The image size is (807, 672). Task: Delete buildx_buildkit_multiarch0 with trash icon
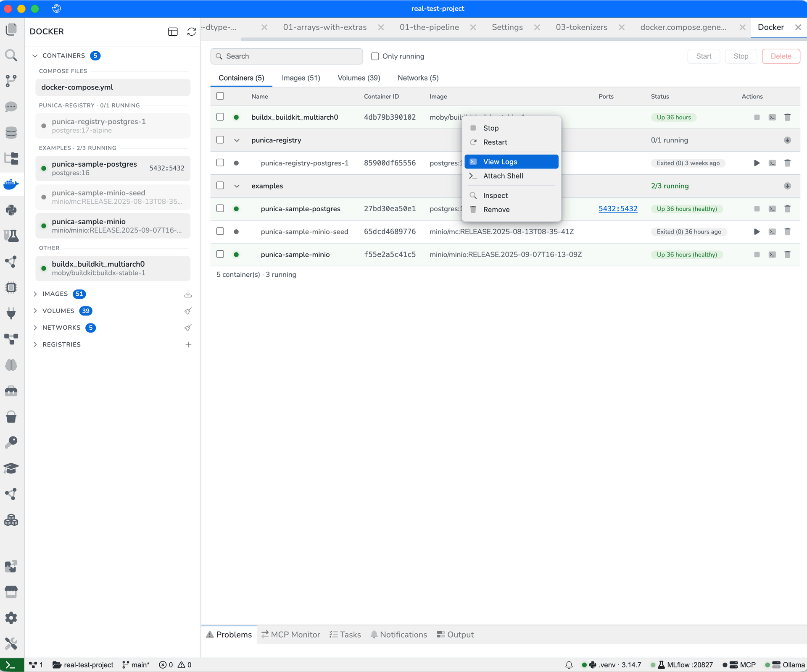click(787, 117)
